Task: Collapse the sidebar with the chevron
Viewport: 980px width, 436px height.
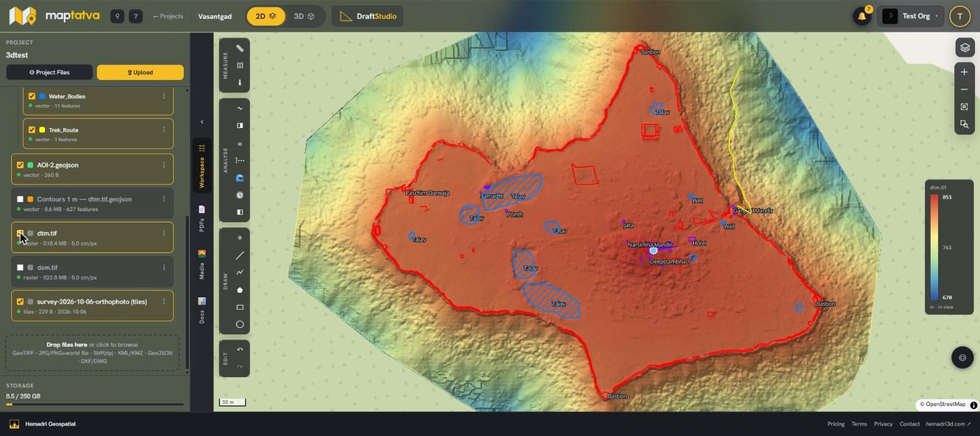Action: 201,122
